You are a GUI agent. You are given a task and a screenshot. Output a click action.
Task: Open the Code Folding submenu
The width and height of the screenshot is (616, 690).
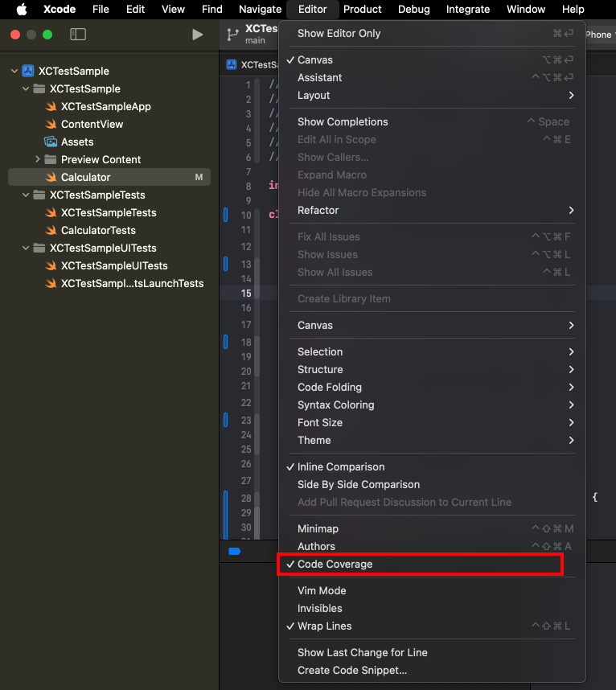click(x=432, y=388)
